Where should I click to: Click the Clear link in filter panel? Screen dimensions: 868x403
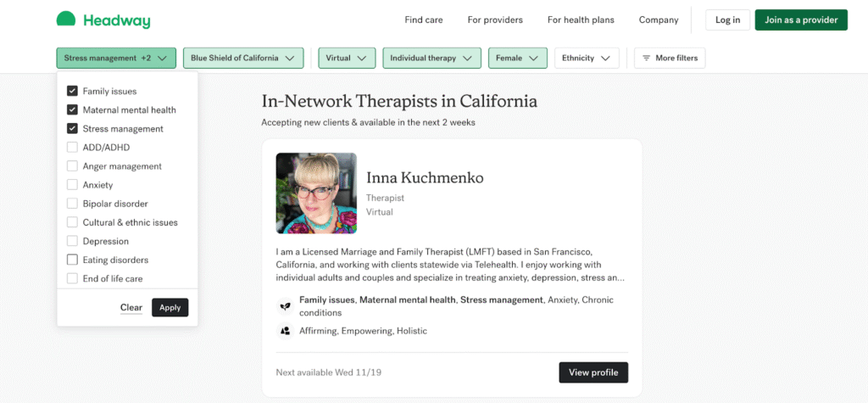pyautogui.click(x=131, y=307)
